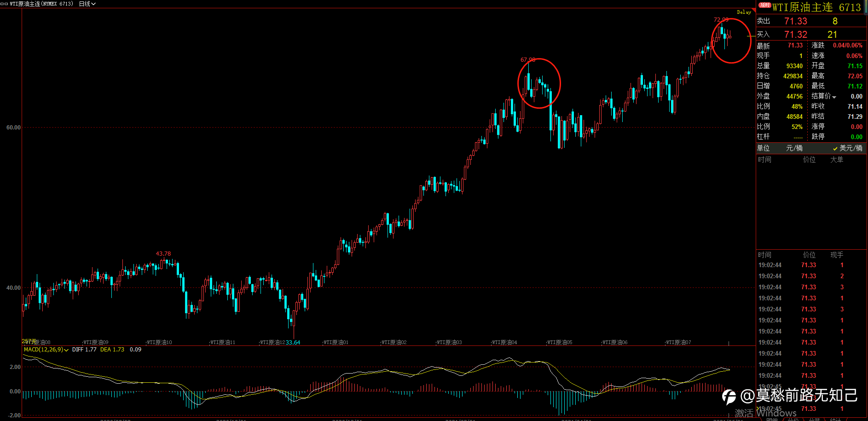Image resolution: width=868 pixels, height=421 pixels.
Task: Click the 72.99 high price label on chart
Action: (x=721, y=20)
